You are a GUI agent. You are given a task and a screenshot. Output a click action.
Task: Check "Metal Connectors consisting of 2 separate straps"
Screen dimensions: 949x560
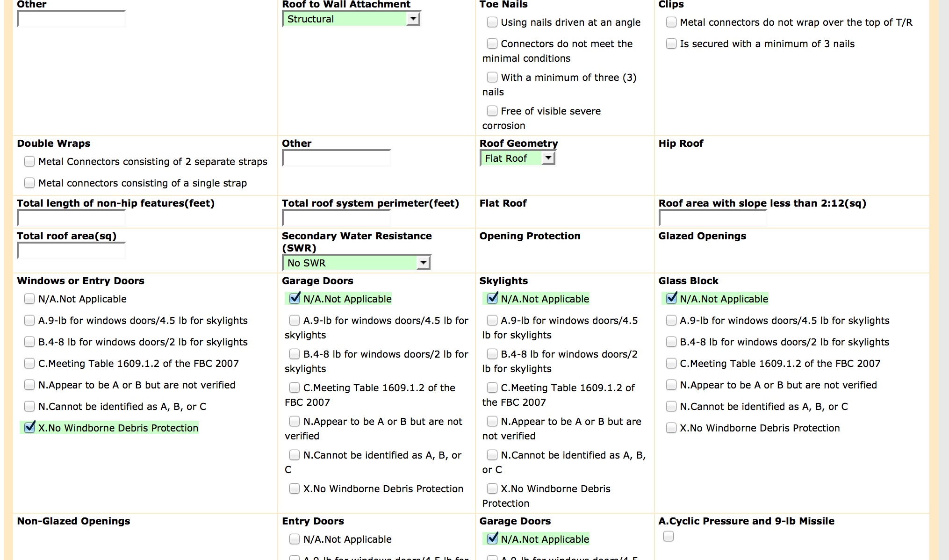coord(29,161)
